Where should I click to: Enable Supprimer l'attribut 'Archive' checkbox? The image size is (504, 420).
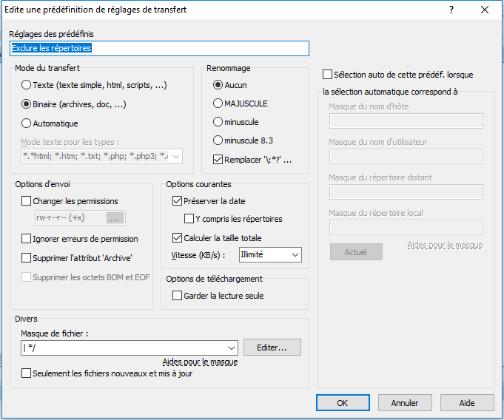(x=26, y=258)
